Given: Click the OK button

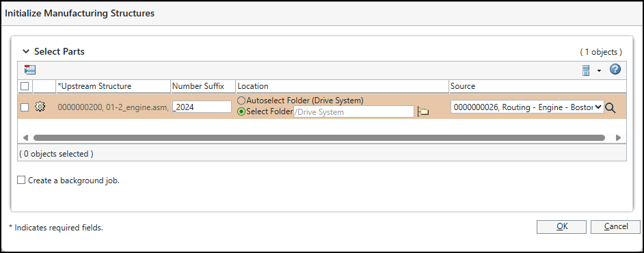Looking at the screenshot, I should tap(561, 227).
